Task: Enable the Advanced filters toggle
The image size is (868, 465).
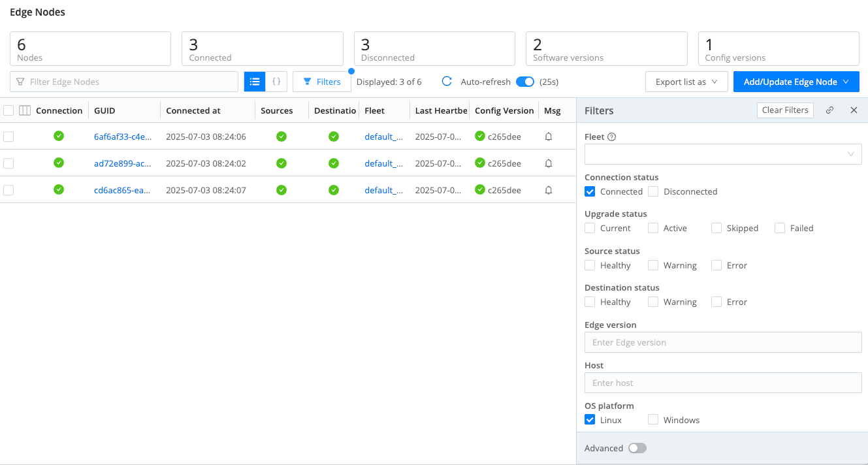Action: point(637,448)
